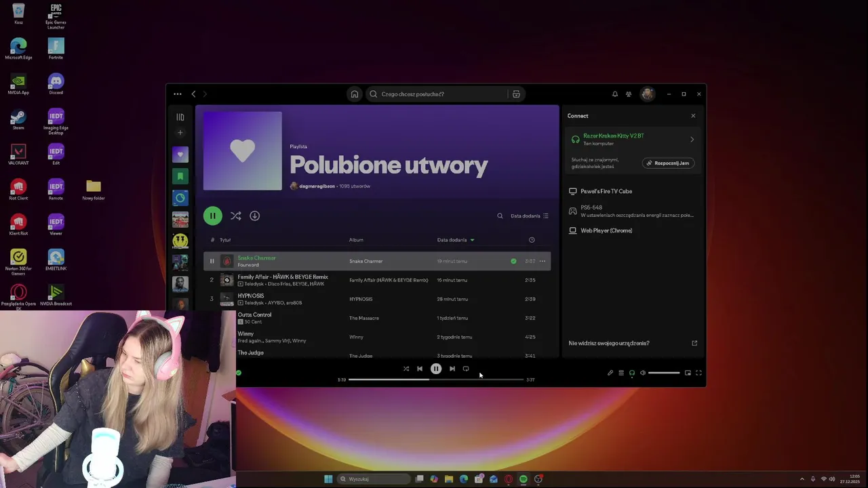The width and height of the screenshot is (868, 488).
Task: Click song title 'Snake Charmer'
Action: (x=256, y=258)
